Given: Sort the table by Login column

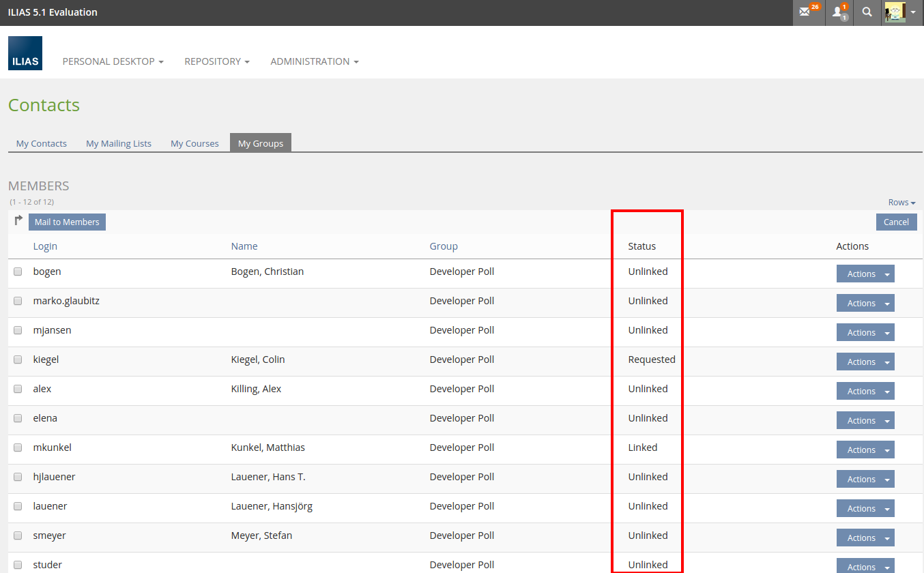Looking at the screenshot, I should (x=45, y=246).
